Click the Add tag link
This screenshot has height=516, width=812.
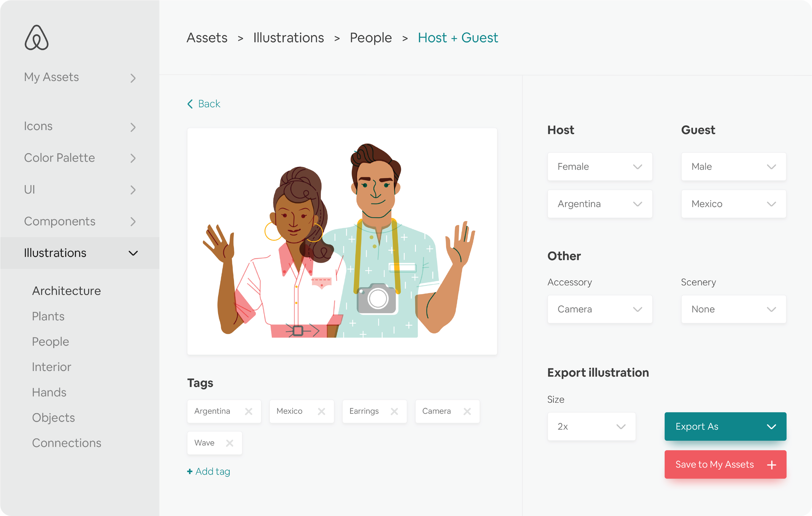(x=209, y=472)
